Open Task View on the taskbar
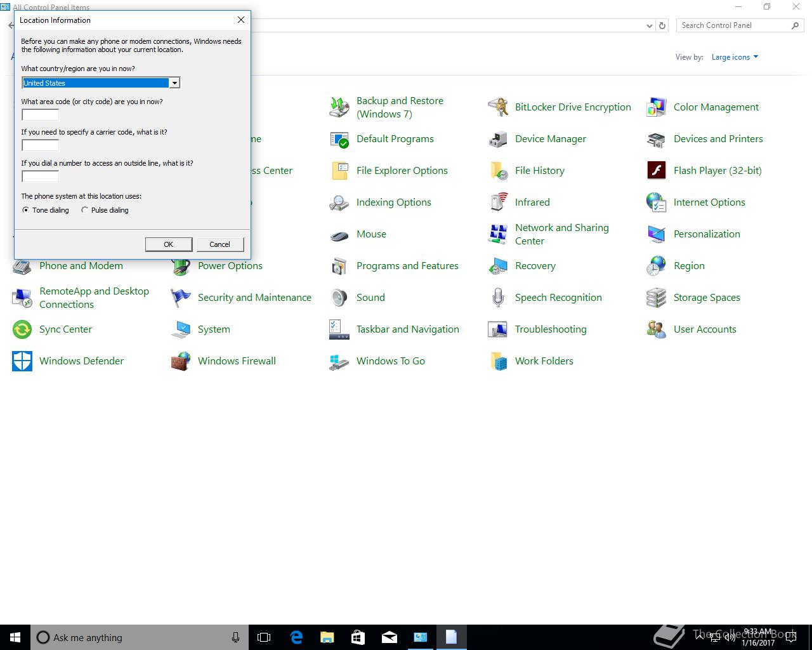This screenshot has height=650, width=812. click(x=264, y=637)
